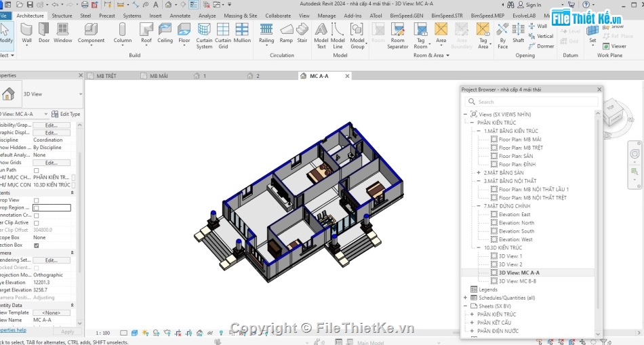Toggle the Sun Path checkbox
Screen dimensions: 644x345
(x=36, y=170)
